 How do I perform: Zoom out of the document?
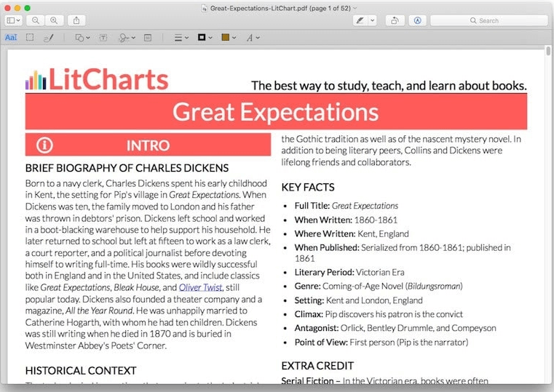(x=35, y=20)
